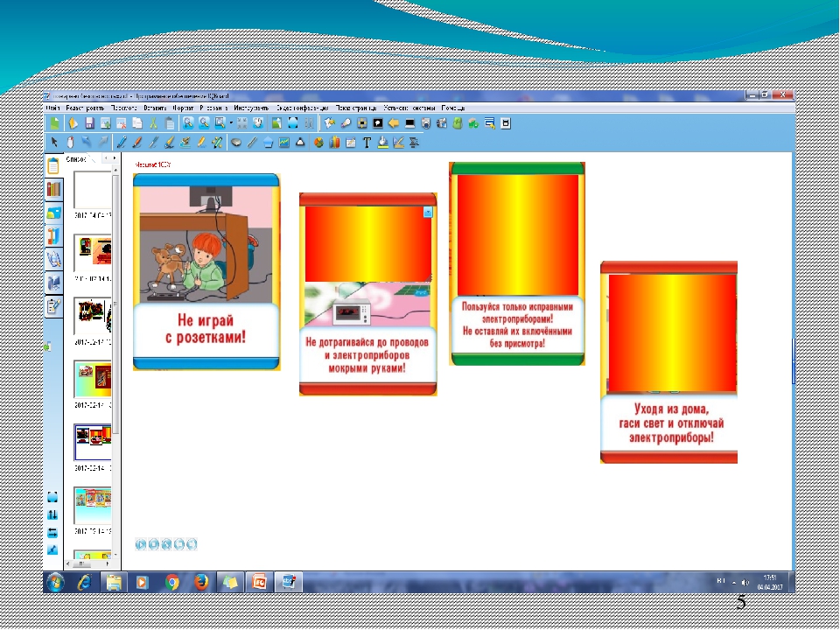Viewport: 840px width, 630px height.
Task: Click the blue full screen icon
Action: [x=293, y=123]
